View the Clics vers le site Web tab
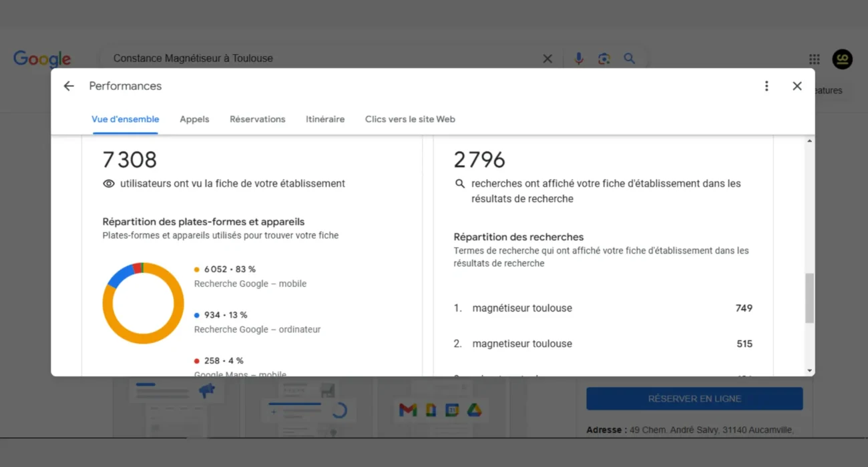 [409, 119]
